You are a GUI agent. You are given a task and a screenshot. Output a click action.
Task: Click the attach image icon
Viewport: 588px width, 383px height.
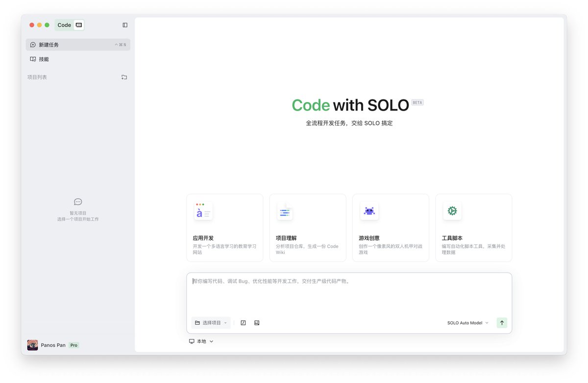(257, 323)
